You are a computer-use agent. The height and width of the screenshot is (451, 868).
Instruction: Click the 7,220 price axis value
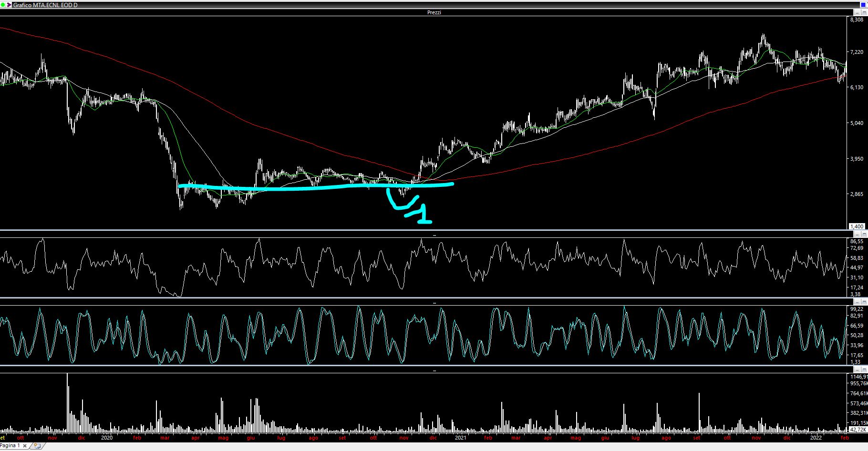pos(857,51)
